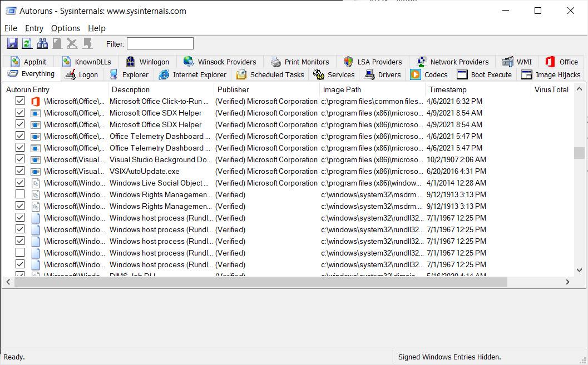This screenshot has width=588, height=365.
Task: Click the icon in Windows Live Social Object row
Action: (x=35, y=183)
